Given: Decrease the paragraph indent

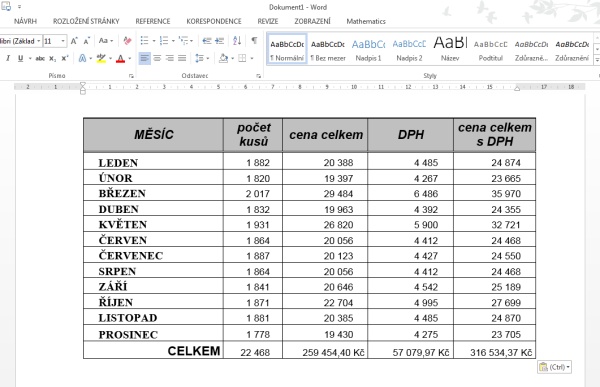Looking at the screenshot, I should tap(207, 41).
